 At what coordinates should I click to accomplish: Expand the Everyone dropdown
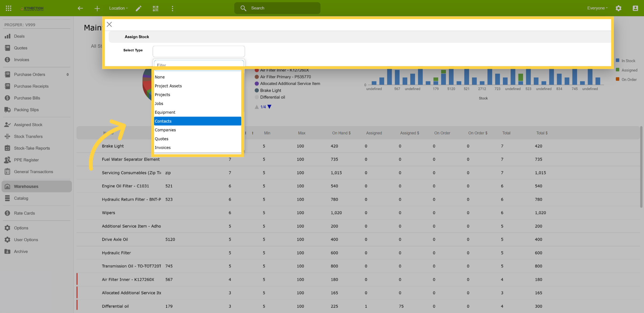coord(597,8)
